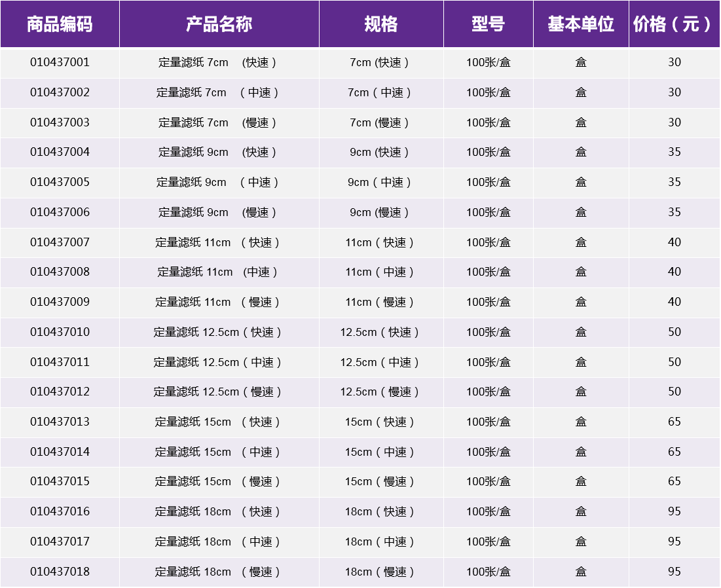Image resolution: width=721 pixels, height=588 pixels.
Task: Click price 95 in row 010437017
Action: click(674, 542)
